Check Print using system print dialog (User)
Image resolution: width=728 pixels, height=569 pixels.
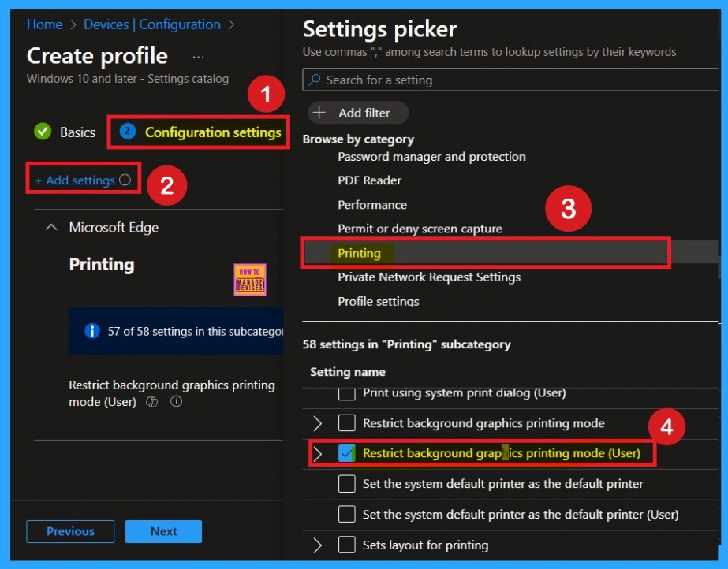(x=347, y=393)
